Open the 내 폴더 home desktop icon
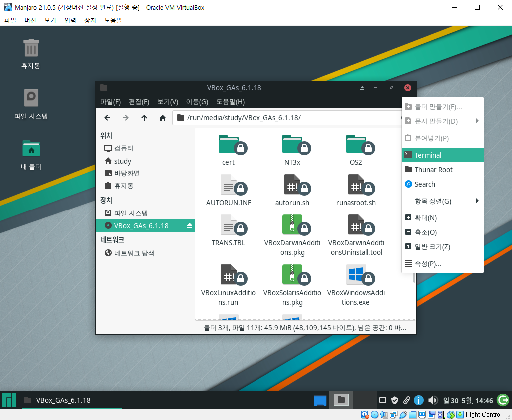Image resolution: width=512 pixels, height=420 pixels. (31, 149)
